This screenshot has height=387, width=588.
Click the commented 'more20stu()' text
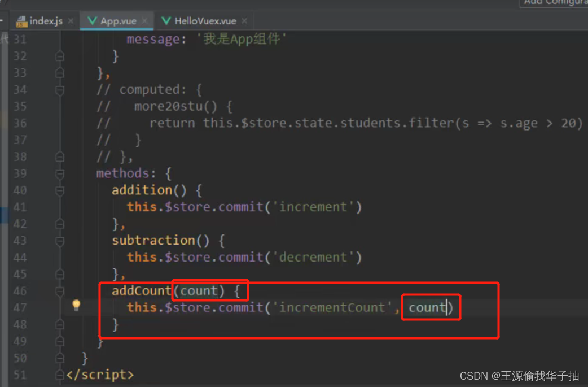coord(175,107)
